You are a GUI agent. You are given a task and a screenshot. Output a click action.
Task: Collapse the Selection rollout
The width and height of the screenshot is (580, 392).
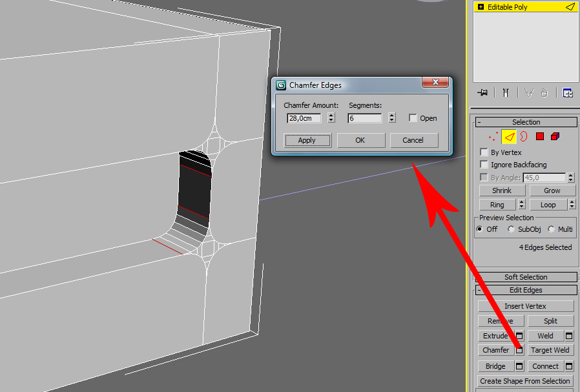526,122
